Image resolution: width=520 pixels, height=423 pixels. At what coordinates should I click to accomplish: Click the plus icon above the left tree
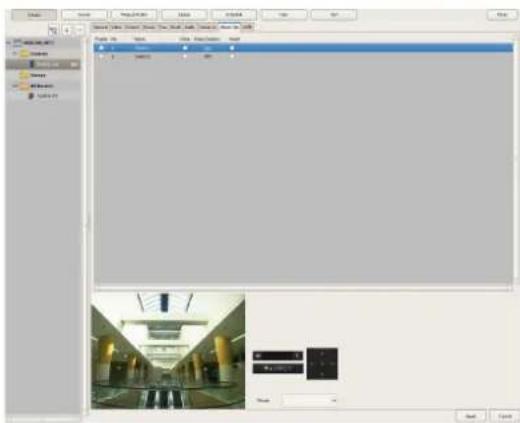pyautogui.click(x=67, y=30)
